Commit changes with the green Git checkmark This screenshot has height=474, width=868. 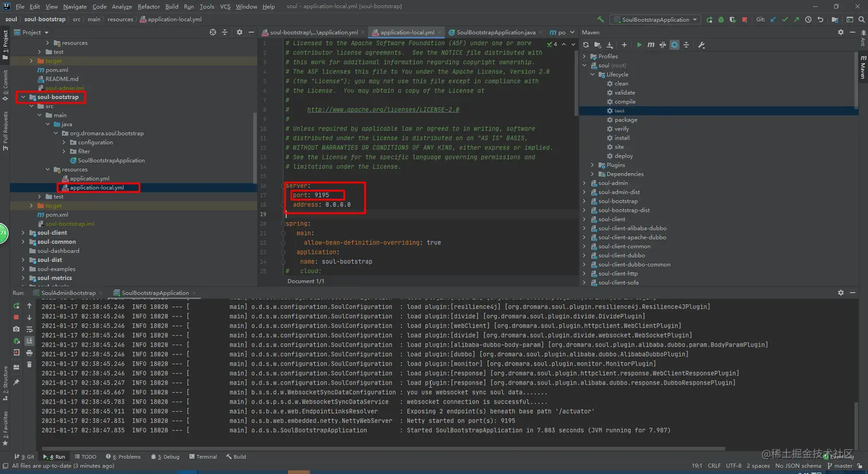tap(785, 20)
